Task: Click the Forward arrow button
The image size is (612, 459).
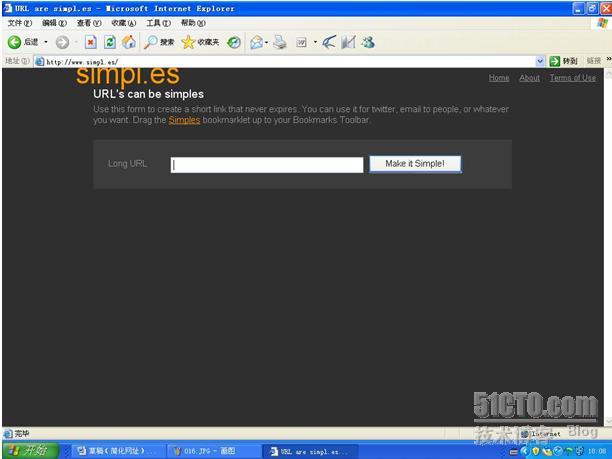Action: point(62,42)
